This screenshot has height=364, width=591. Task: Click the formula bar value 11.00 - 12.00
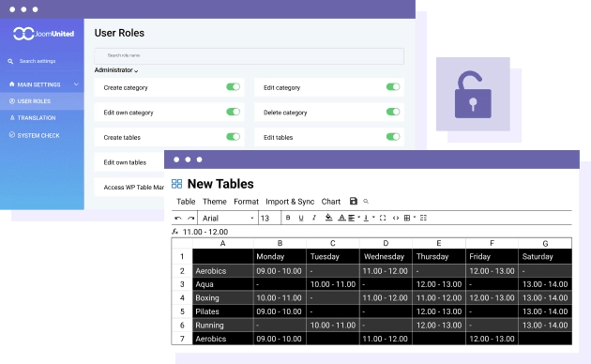click(x=205, y=232)
